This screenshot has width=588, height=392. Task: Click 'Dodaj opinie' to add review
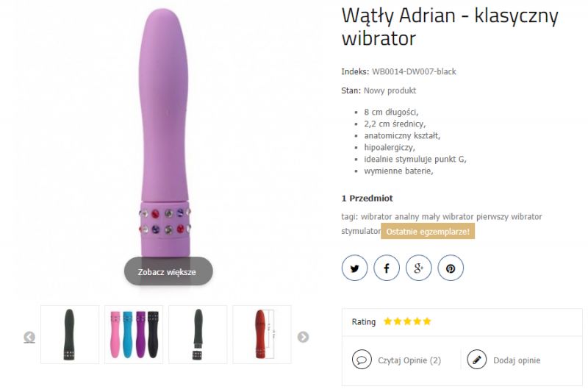[x=517, y=360]
